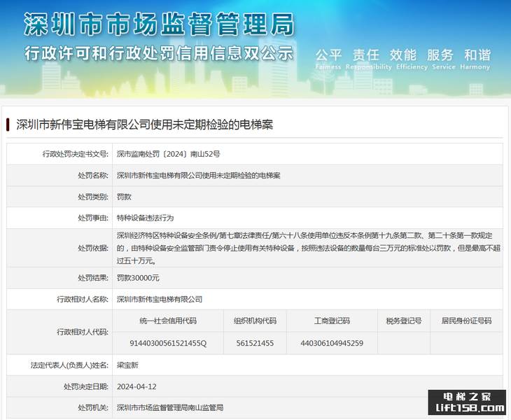
Task: Click the 处罚名称 value text
Action: [x=199, y=176]
